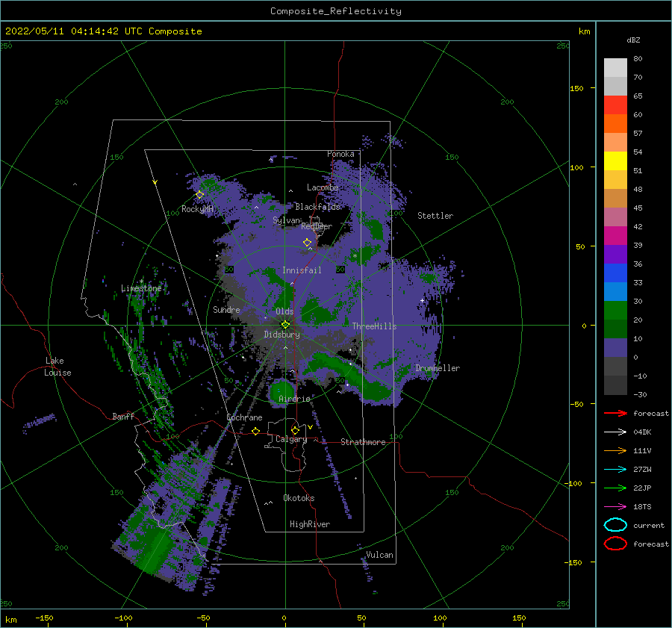Click the yellow diamond marker above Calgary
The width and height of the screenshot is (672, 628).
click(x=295, y=430)
